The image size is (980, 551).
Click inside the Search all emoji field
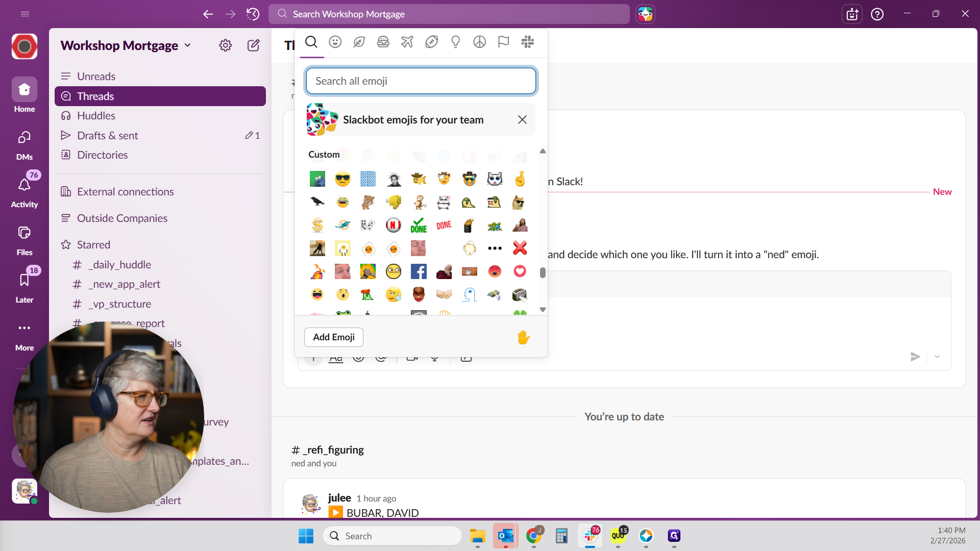421,81
